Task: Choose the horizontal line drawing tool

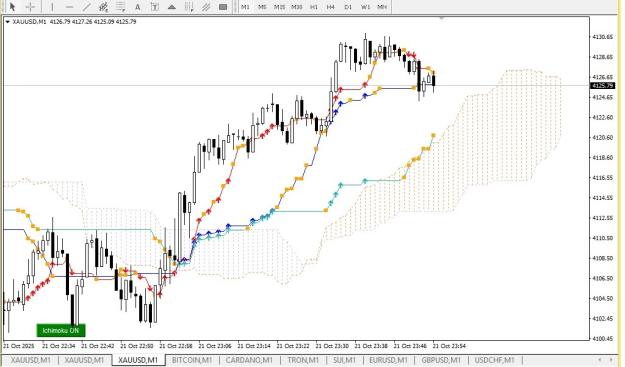Action: [x=69, y=7]
